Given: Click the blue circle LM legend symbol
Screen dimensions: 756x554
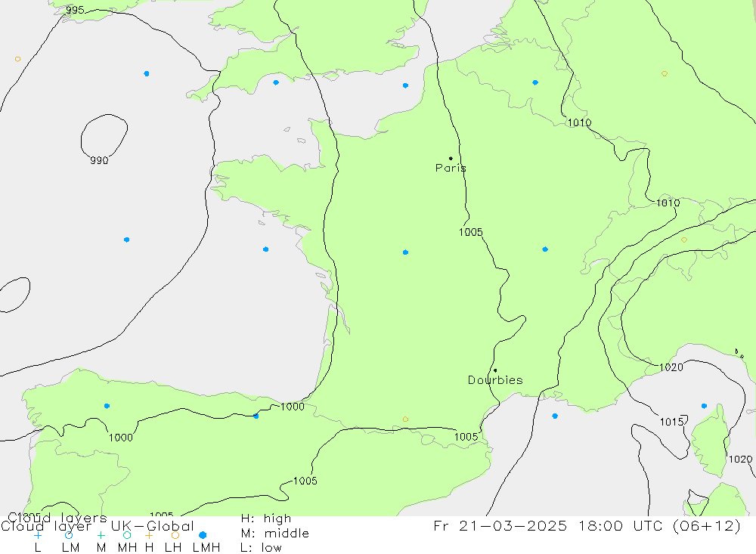Looking at the screenshot, I should (69, 535).
